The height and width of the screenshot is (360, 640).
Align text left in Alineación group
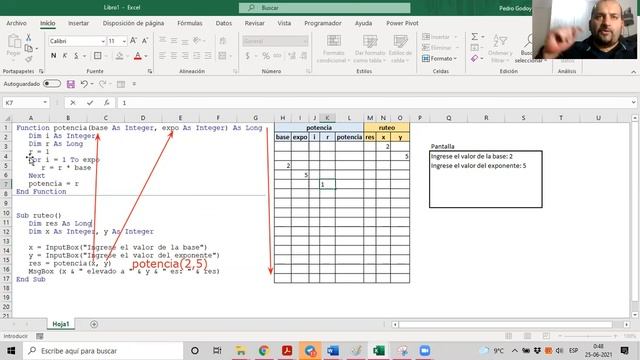point(162,56)
